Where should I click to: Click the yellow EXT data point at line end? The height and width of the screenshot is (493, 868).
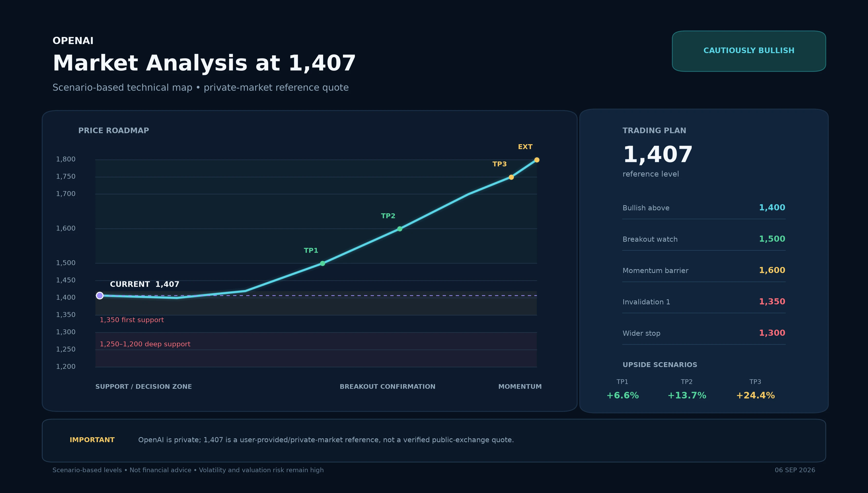coord(537,160)
